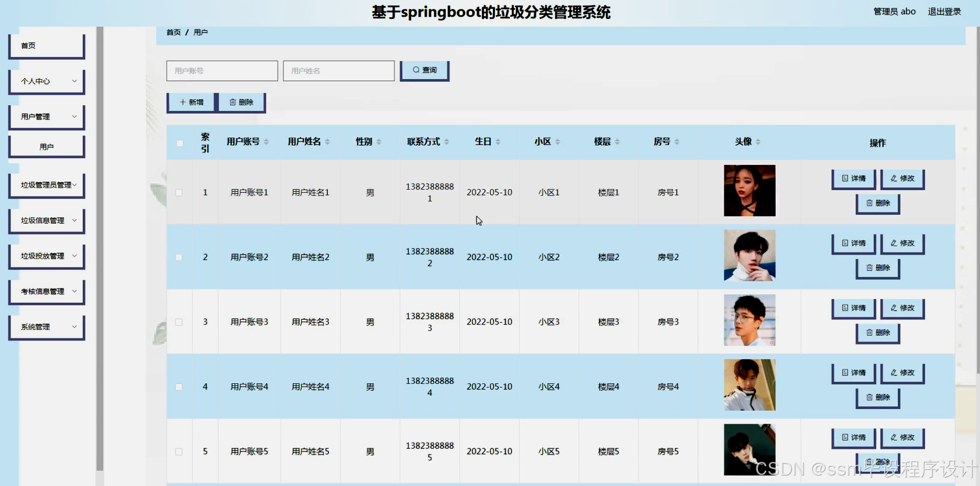Click the 删除 icon in row 3's actions
Image resolution: width=980 pixels, height=486 pixels.
click(x=871, y=333)
